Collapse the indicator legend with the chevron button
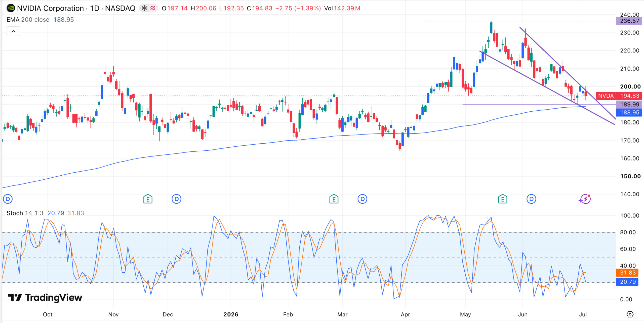The image size is (644, 323). point(13,31)
